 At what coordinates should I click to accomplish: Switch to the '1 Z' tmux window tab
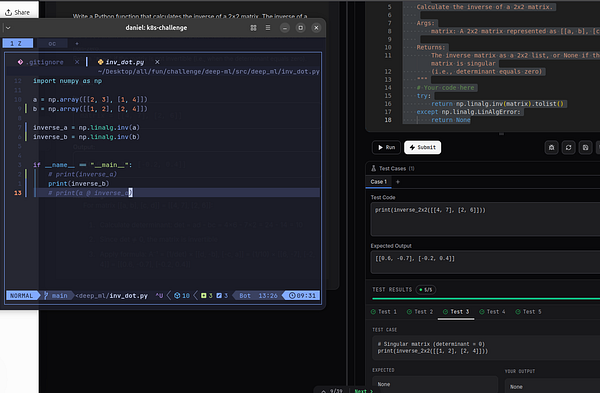[18, 43]
